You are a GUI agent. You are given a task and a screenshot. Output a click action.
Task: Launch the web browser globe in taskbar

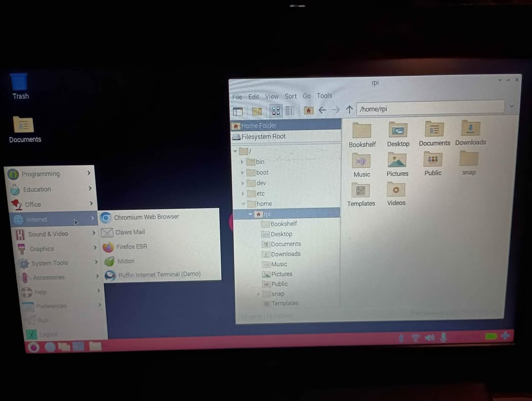pyautogui.click(x=50, y=347)
